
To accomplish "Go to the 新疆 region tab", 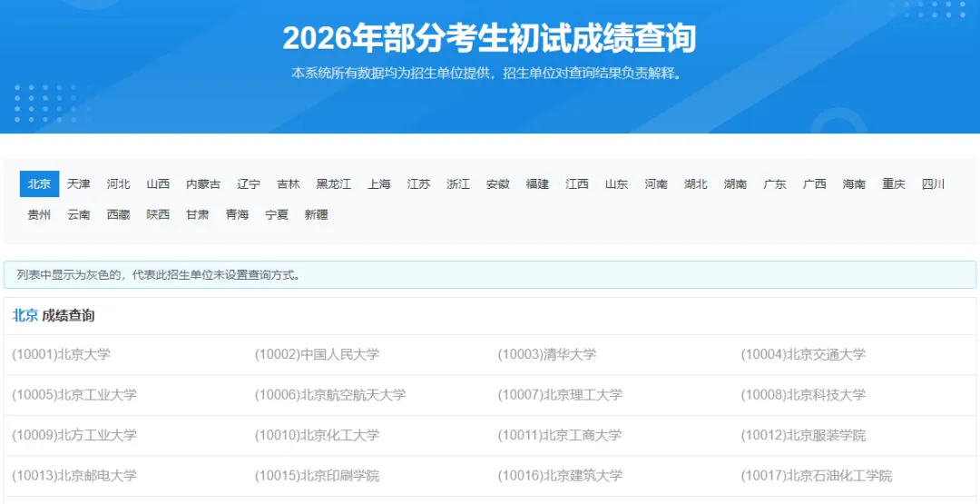I will pos(317,214).
